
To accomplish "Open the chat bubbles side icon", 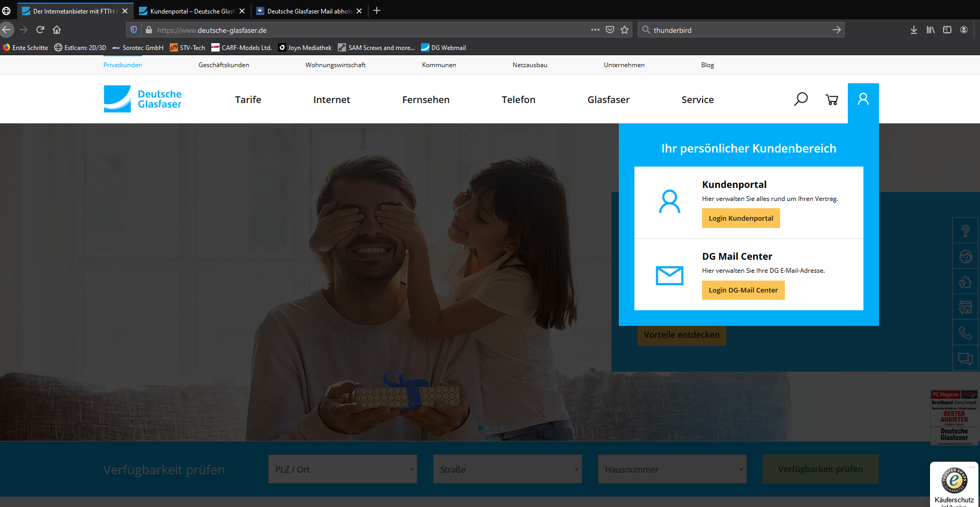I will (x=965, y=359).
